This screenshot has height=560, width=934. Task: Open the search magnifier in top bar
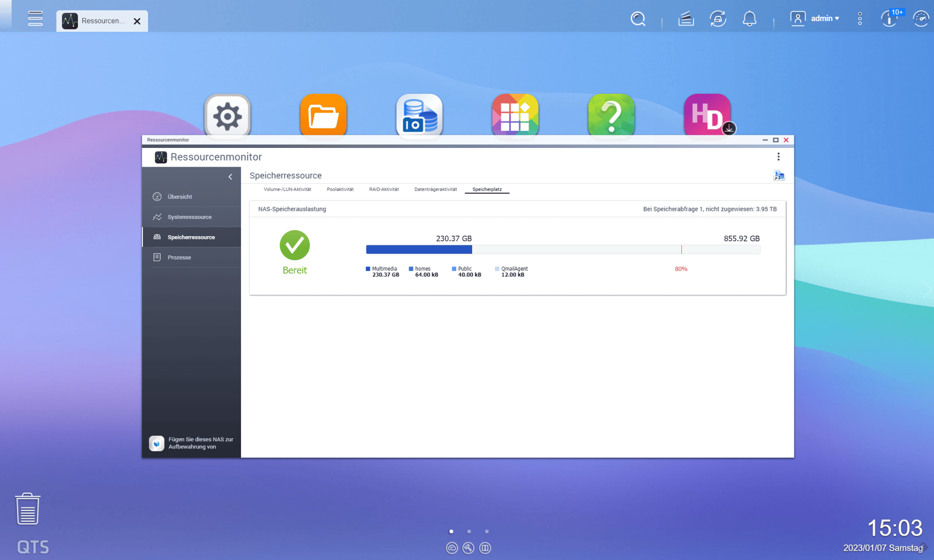[638, 19]
